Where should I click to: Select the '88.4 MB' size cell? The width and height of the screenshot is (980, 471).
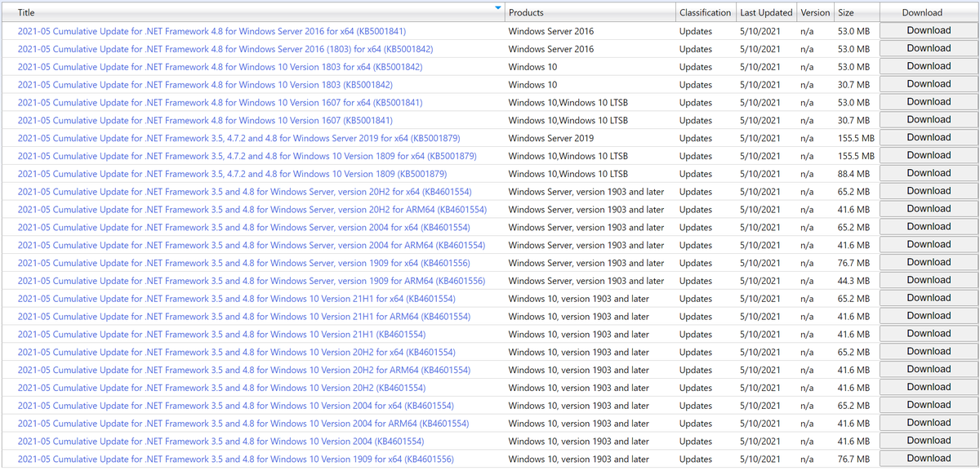853,174
